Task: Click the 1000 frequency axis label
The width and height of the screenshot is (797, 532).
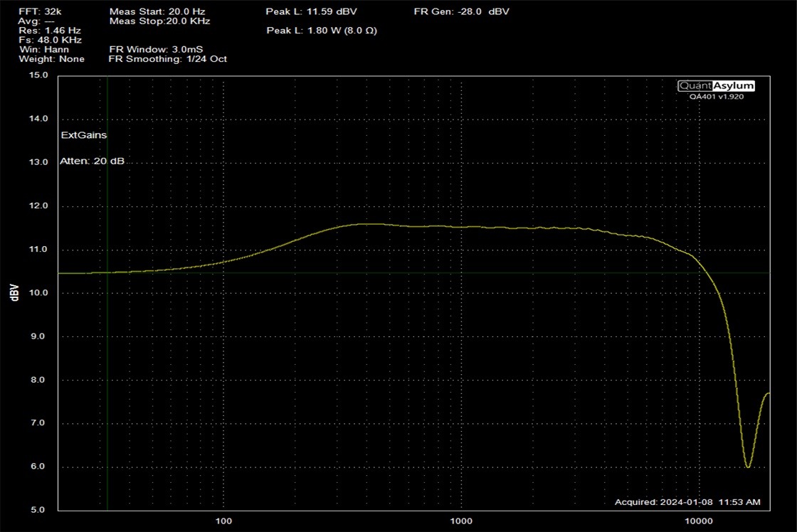Action: tap(461, 521)
